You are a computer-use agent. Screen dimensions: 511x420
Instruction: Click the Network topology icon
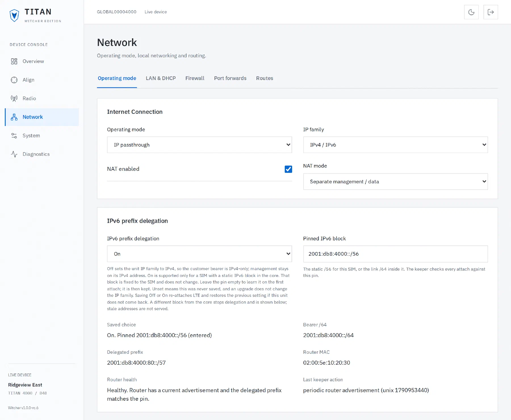tap(14, 117)
